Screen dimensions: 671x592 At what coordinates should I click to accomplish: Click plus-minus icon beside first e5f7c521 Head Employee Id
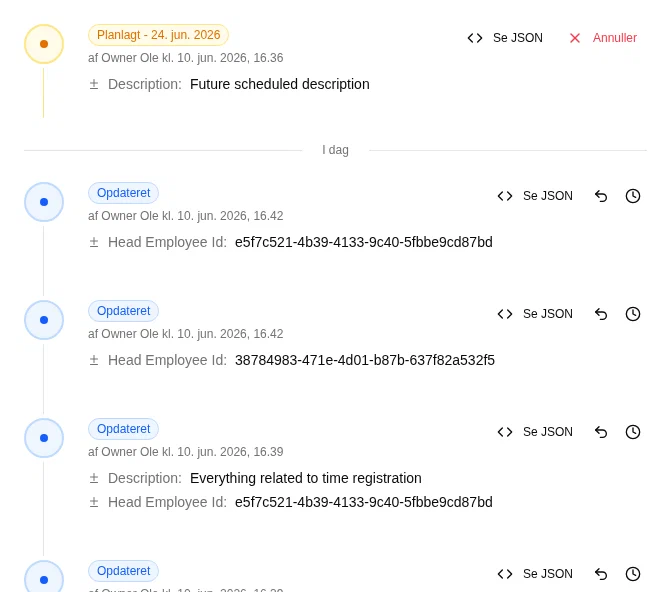(x=94, y=242)
